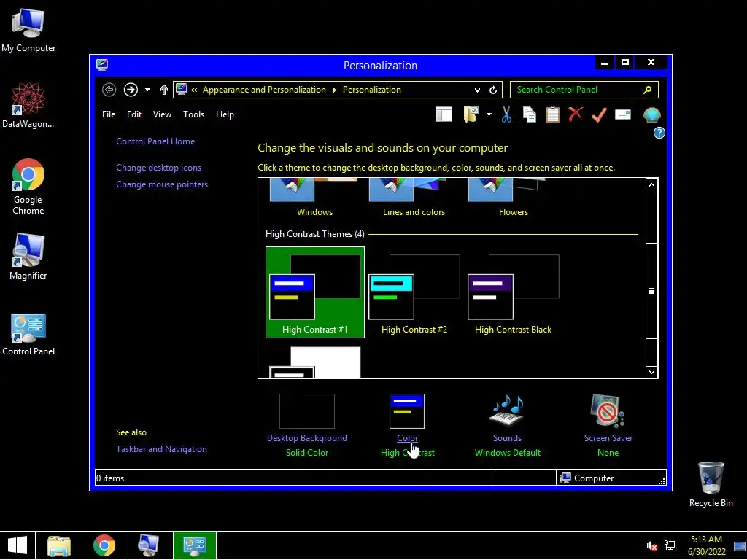Open the Windows Start button
Screen dimensions: 747x560
click(18, 545)
